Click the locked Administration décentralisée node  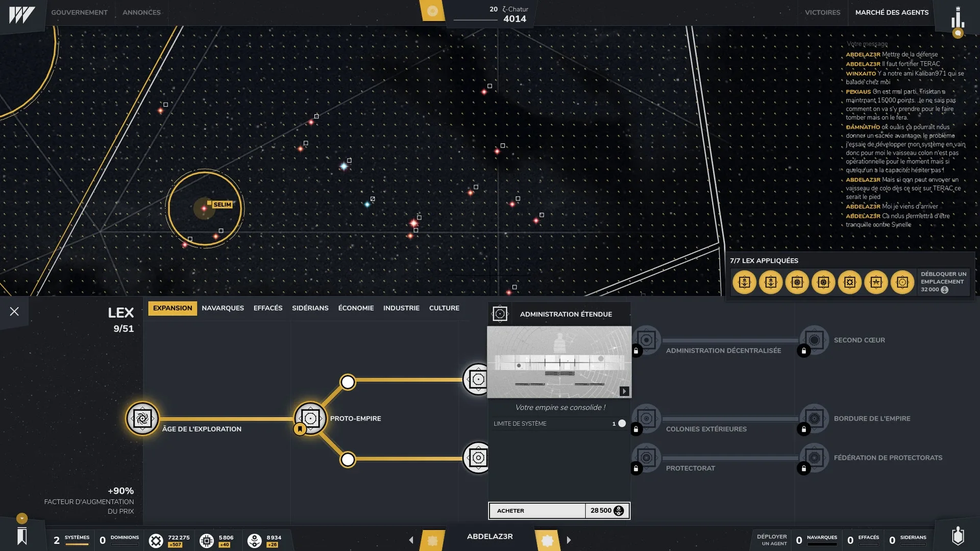point(646,340)
